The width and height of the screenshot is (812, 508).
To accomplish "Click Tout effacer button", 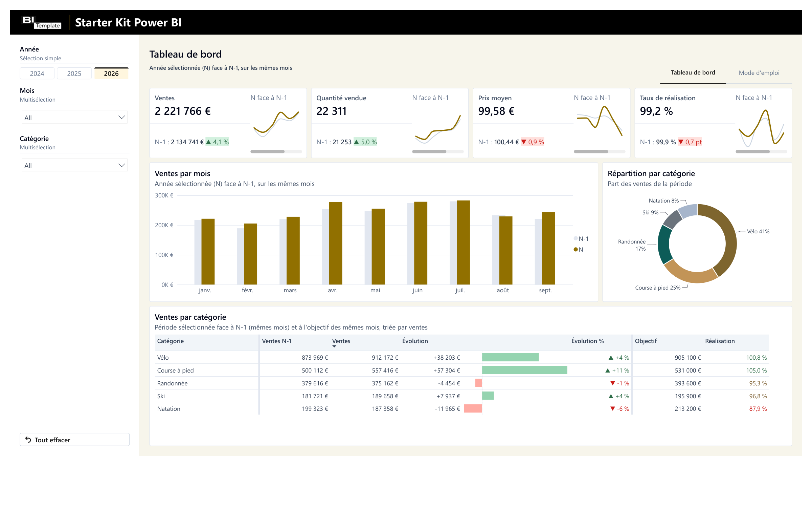I will (74, 440).
